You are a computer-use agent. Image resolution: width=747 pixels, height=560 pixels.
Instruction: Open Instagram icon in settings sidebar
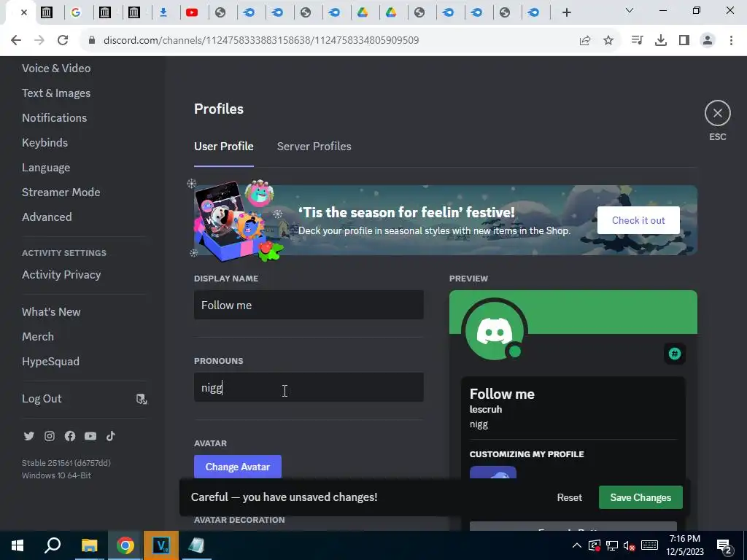(x=50, y=436)
